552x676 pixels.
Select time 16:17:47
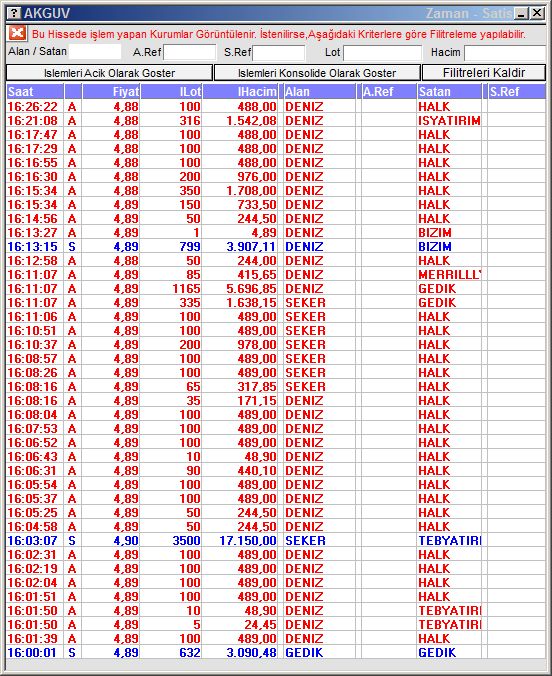(x=32, y=135)
